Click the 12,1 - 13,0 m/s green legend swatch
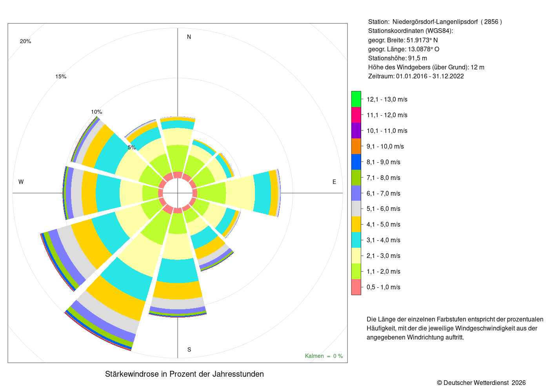549x392 pixels. tap(356, 99)
